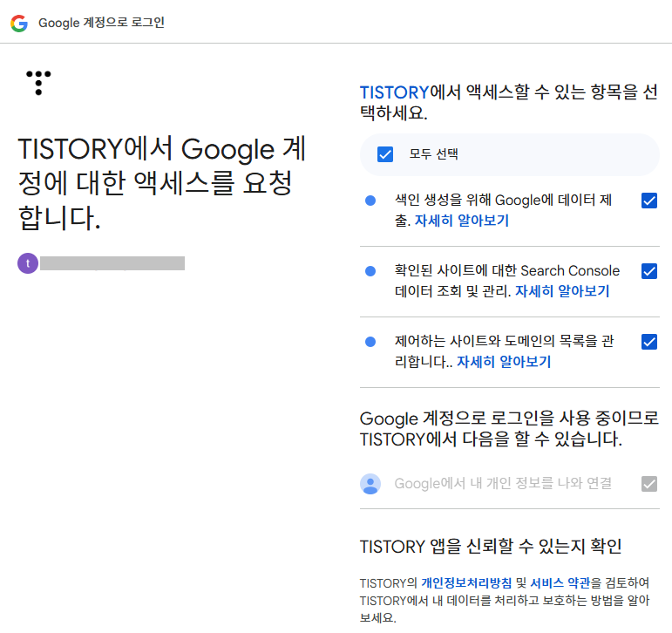
Task: Uncheck the '제어하는 사이트와 도메인' permission checkbox
Action: pos(649,342)
